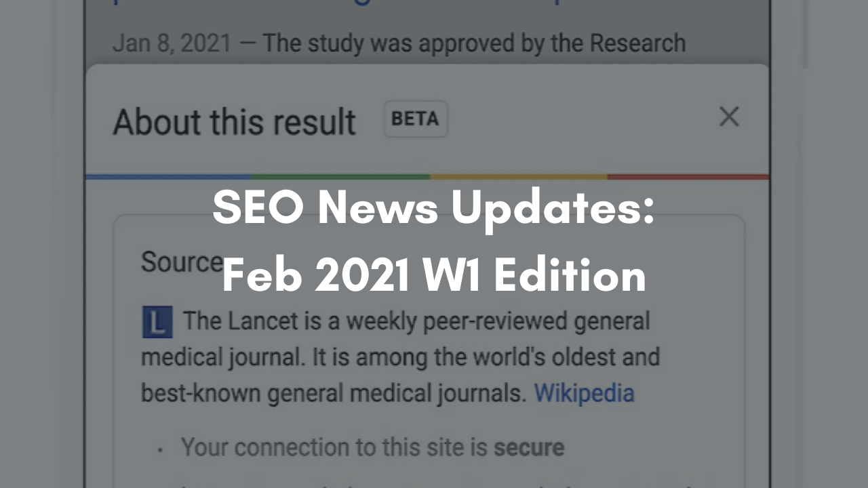Click the SEO News Updates title text
868x488 pixels.
pos(433,207)
